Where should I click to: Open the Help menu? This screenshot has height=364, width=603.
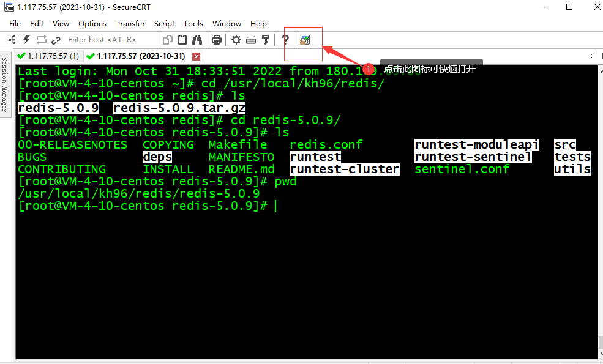pos(258,24)
